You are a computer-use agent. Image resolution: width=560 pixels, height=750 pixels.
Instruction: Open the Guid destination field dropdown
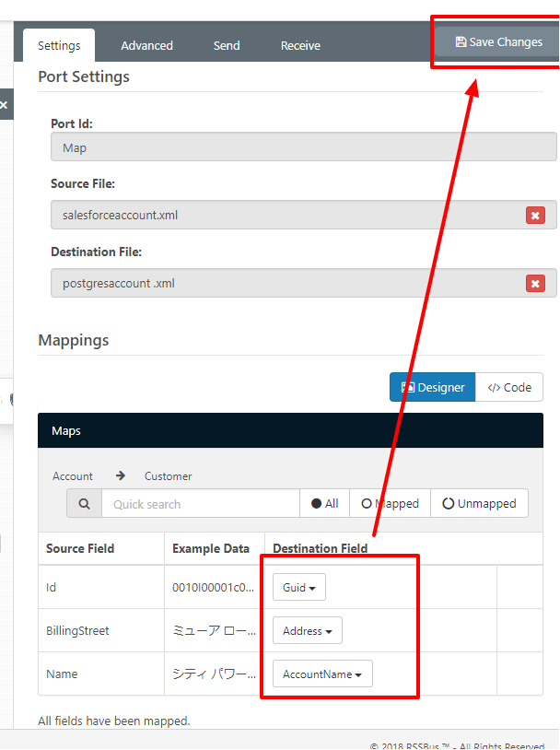pos(299,587)
